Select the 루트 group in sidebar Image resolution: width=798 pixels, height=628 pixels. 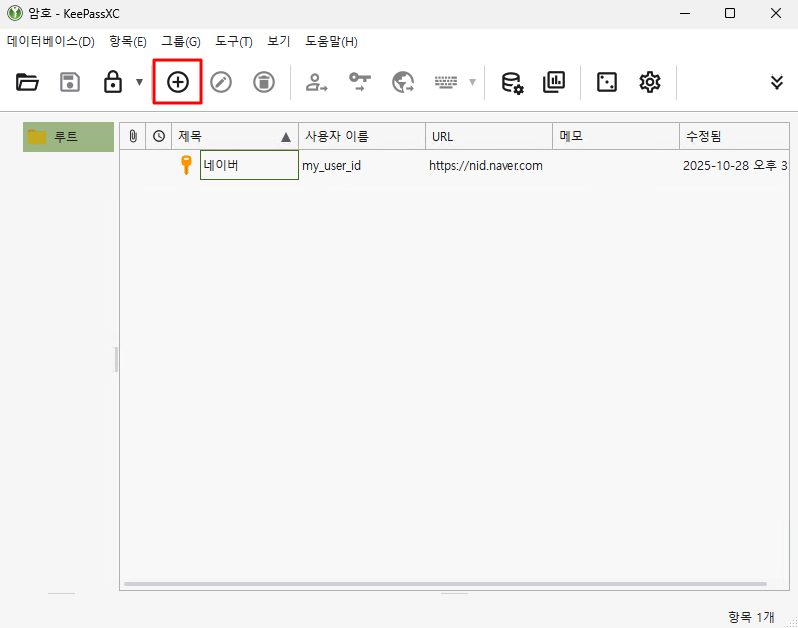[x=67, y=137]
